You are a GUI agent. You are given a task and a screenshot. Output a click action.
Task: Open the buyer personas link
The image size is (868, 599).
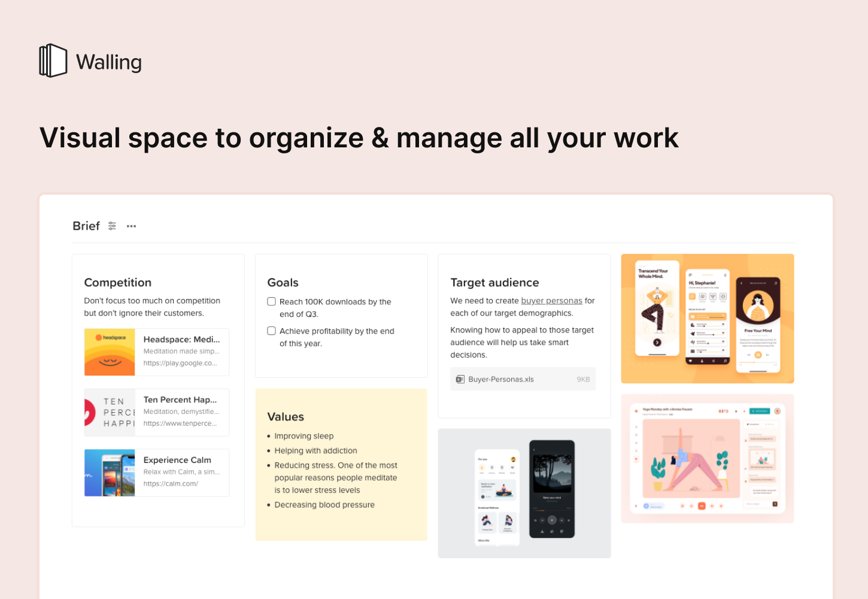point(551,301)
